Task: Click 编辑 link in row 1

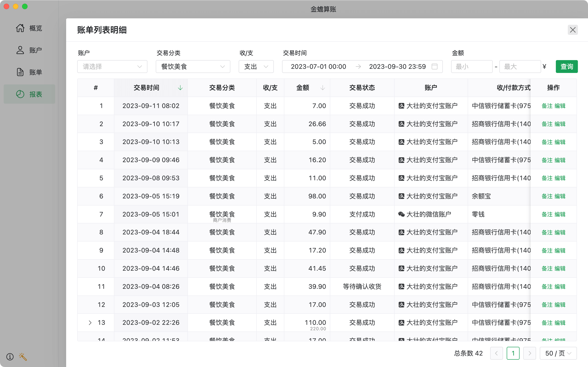Action: coord(560,106)
